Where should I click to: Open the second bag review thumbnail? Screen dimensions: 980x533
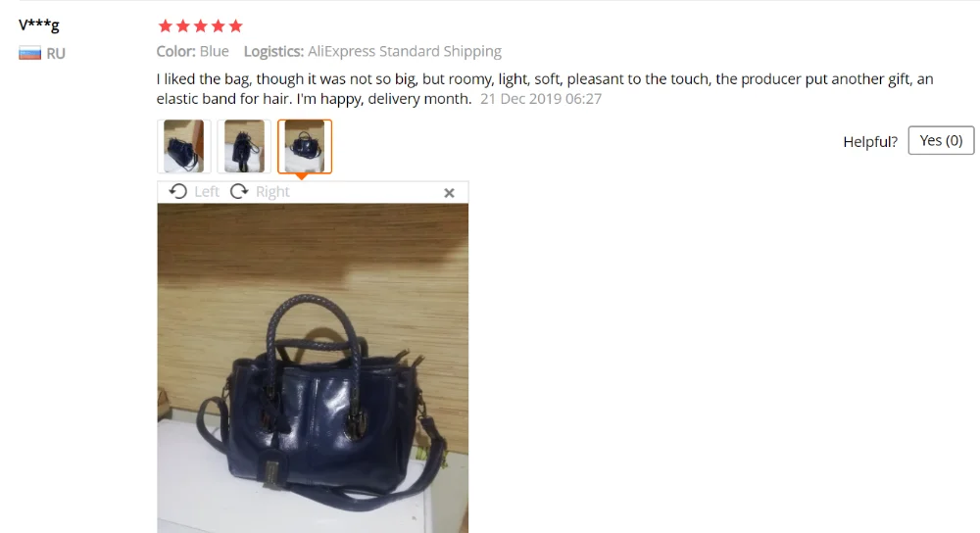coord(244,146)
